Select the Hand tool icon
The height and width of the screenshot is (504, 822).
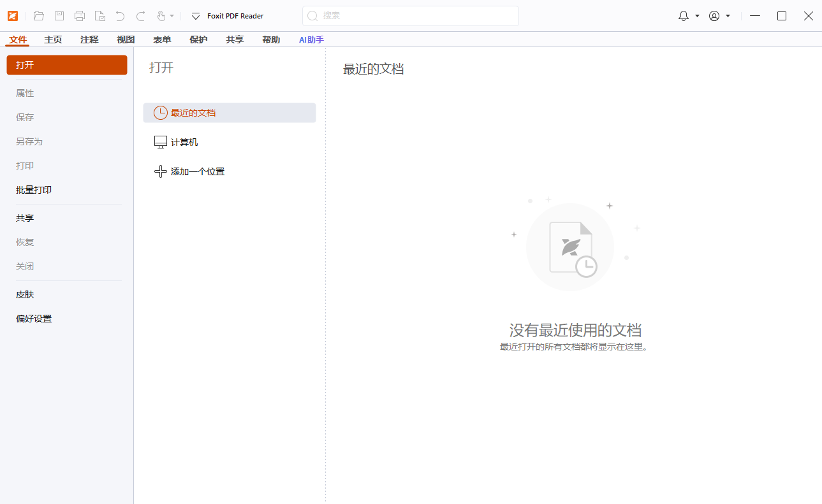pyautogui.click(x=161, y=15)
